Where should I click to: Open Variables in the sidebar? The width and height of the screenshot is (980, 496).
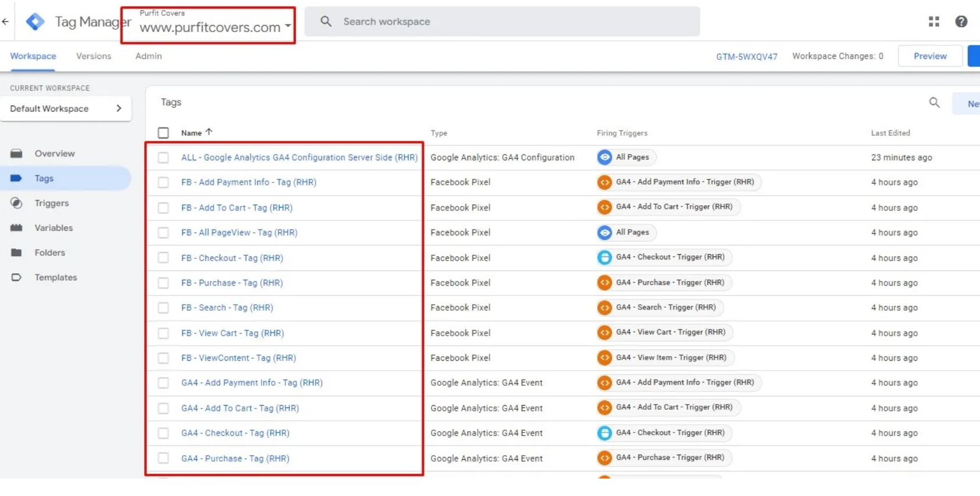(x=53, y=228)
